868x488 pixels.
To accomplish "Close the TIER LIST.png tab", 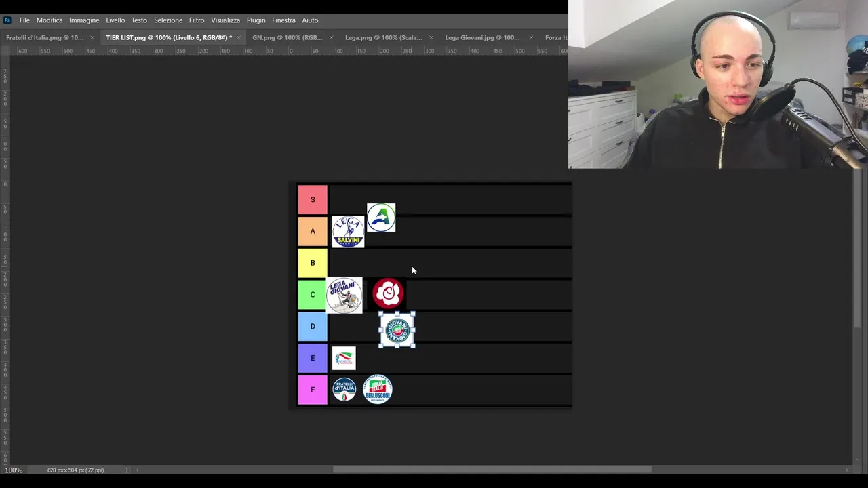I will (239, 37).
